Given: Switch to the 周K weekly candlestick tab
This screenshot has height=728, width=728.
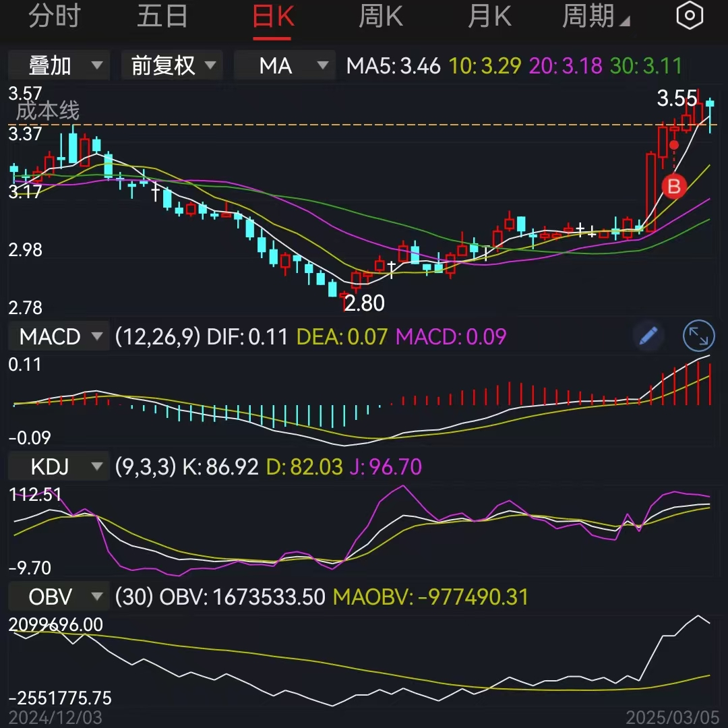Looking at the screenshot, I should tap(380, 15).
